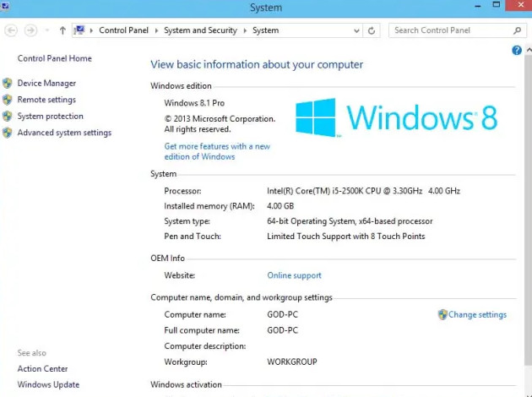Screen dimensions: 532x397
Task: Expand the chevron before Control Panel
Action: click(91, 30)
